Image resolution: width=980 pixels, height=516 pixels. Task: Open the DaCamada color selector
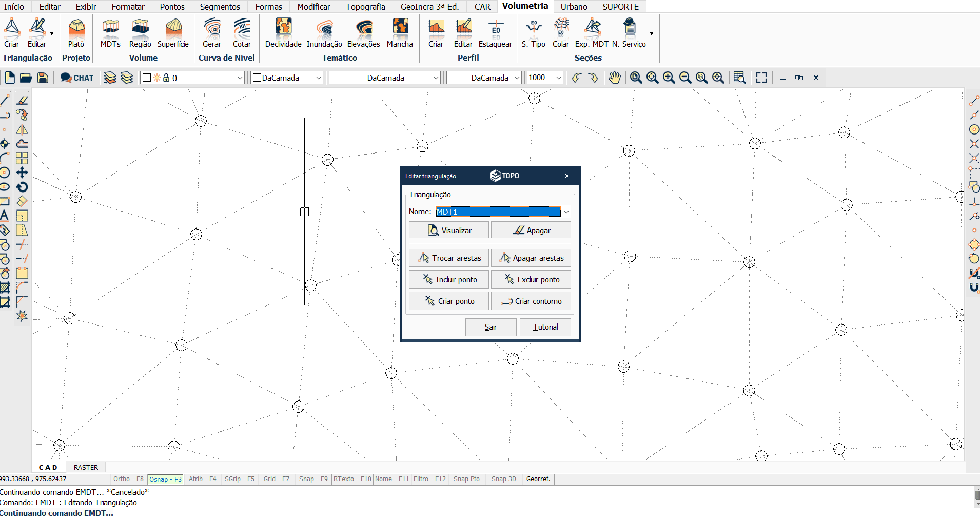[x=286, y=78]
